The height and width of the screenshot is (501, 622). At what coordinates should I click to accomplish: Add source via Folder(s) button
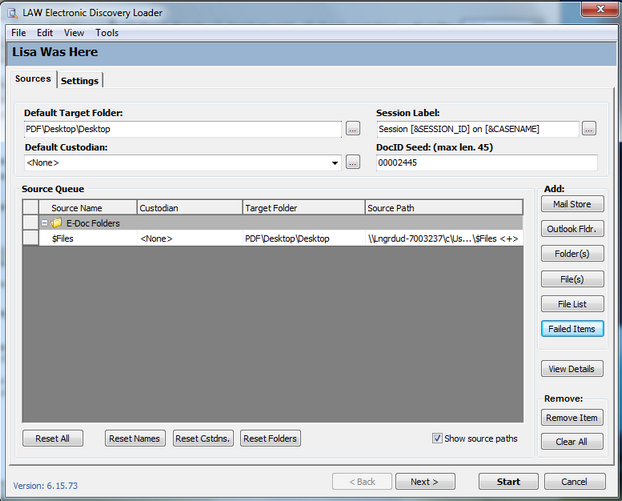[x=572, y=254]
